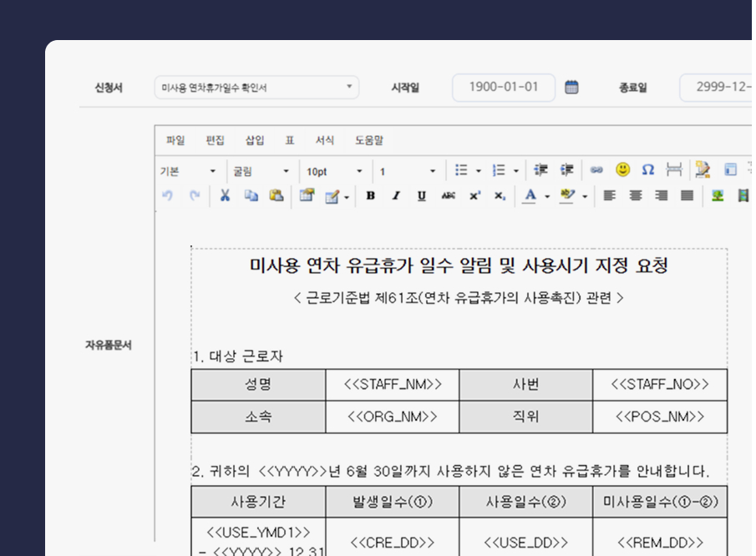The width and height of the screenshot is (756, 556).
Task: Click the bullet list button
Action: [x=461, y=170]
